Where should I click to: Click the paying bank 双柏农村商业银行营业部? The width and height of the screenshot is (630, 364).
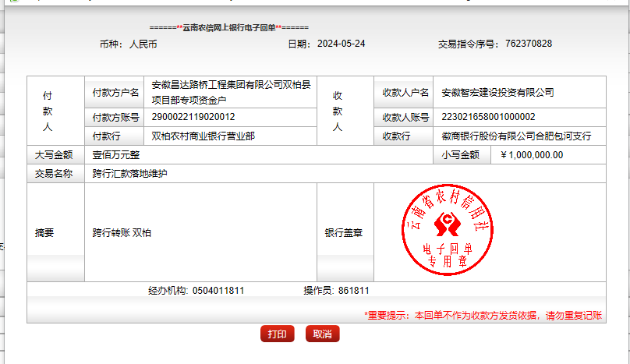tap(203, 136)
